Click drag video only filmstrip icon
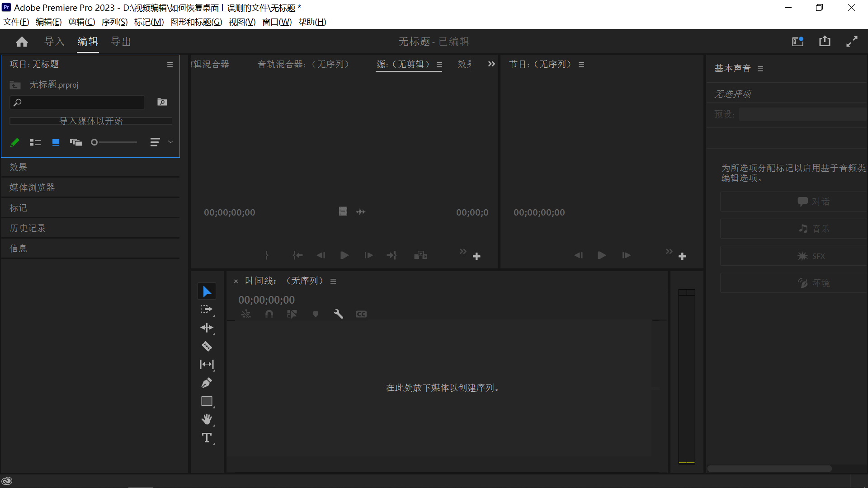Screen dimensions: 868x488 click(x=343, y=211)
